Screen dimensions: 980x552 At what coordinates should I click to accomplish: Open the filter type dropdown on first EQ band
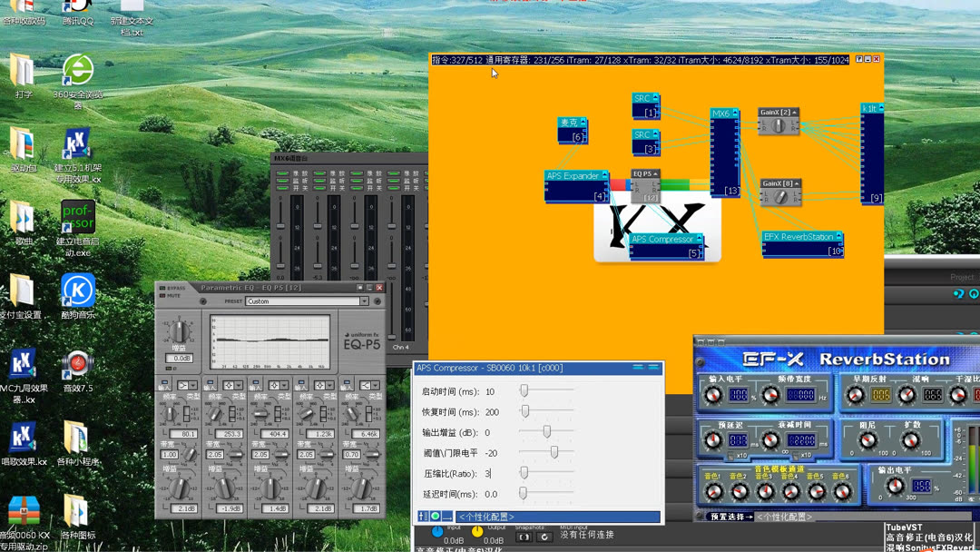(192, 385)
